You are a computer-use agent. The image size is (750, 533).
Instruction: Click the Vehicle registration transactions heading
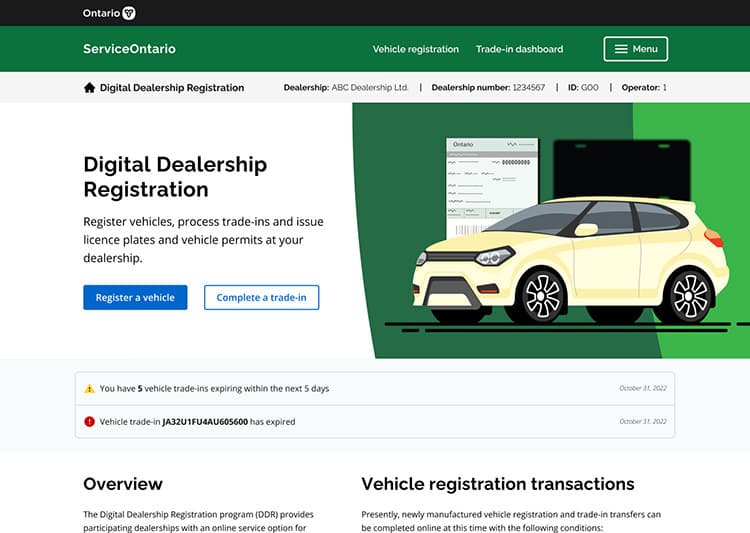498,484
